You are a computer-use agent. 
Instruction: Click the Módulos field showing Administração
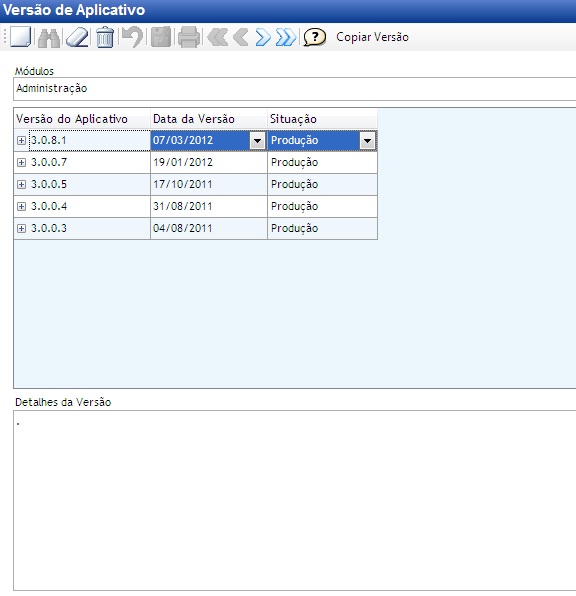click(295, 89)
